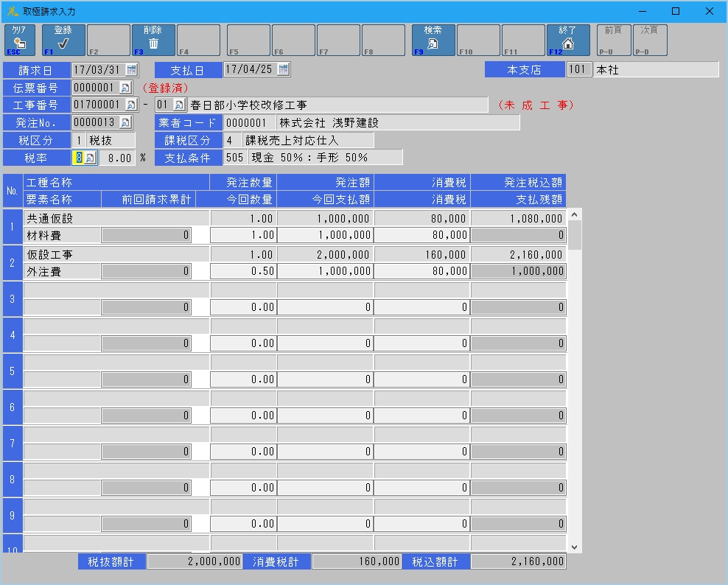728x585 pixels.
Task: Click row 2 消費税 field showing 80,000
Action: coord(421,271)
